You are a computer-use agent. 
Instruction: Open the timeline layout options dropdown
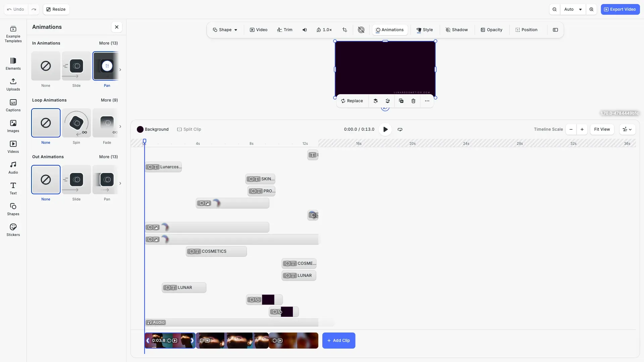tap(627, 129)
